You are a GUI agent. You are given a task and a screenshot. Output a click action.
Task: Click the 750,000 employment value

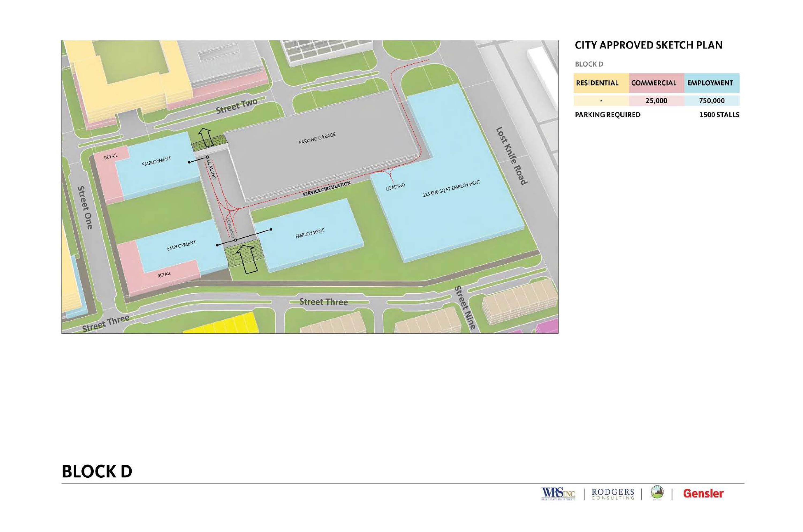[712, 101]
